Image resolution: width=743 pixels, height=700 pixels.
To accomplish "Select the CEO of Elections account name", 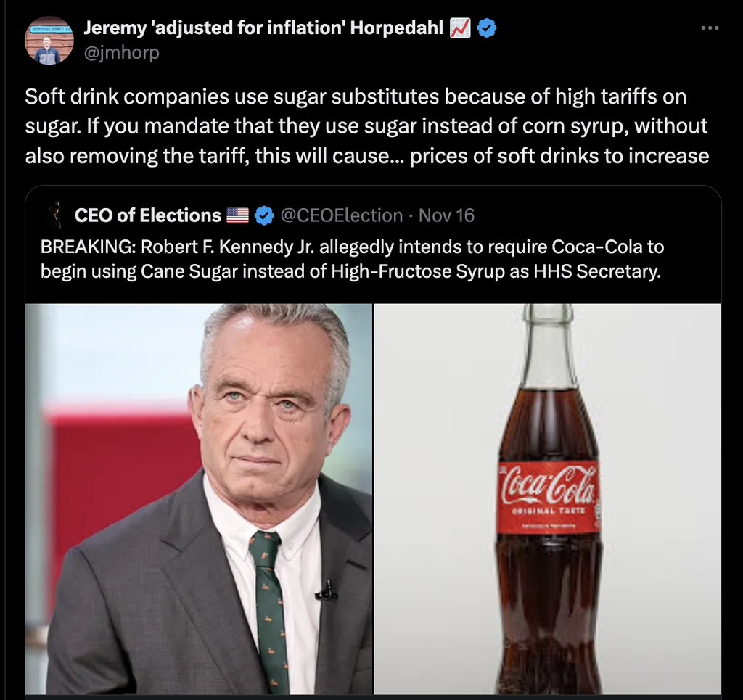I will (147, 215).
